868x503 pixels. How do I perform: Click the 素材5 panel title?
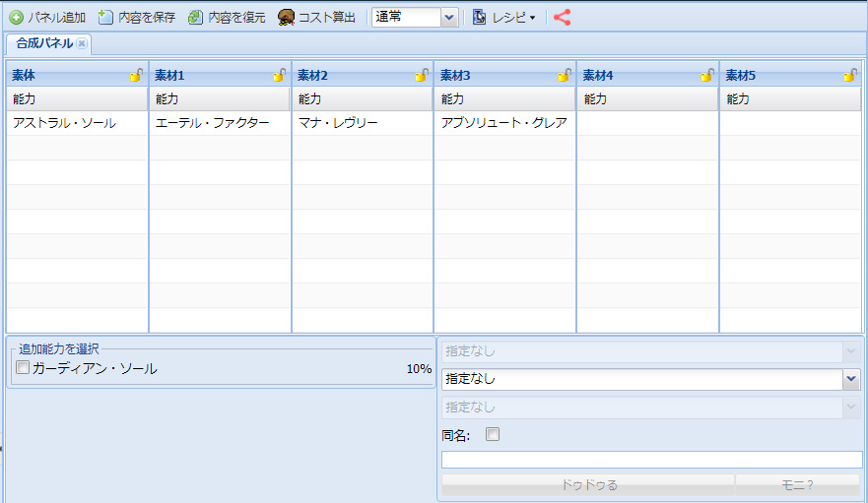coord(741,75)
